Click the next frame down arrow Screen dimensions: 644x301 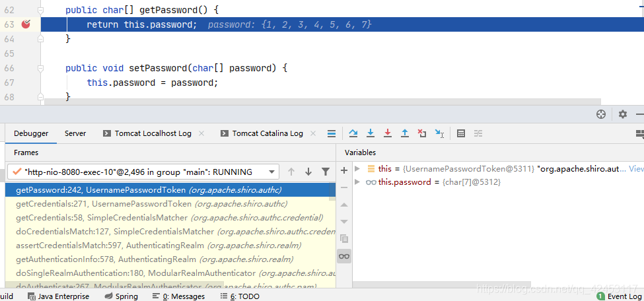pyautogui.click(x=308, y=172)
